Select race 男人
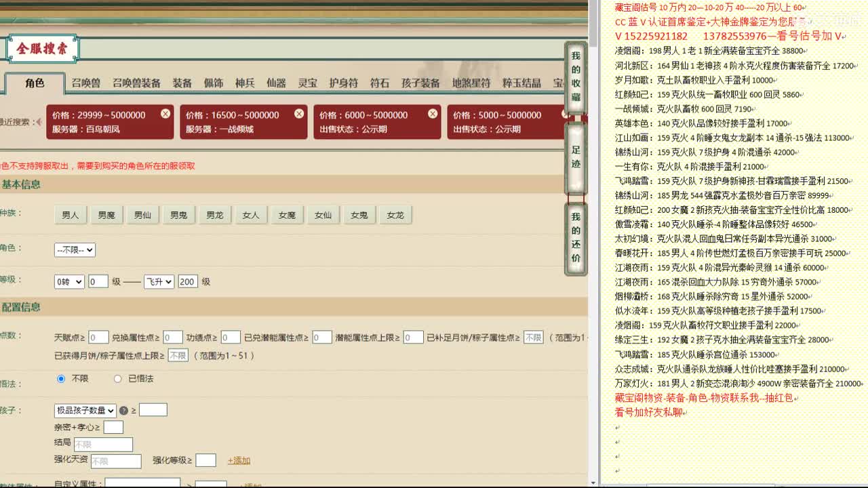 [x=71, y=215]
